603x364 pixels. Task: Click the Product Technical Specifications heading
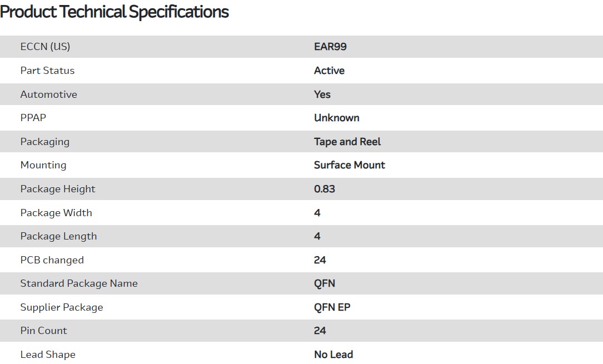pyautogui.click(x=114, y=12)
